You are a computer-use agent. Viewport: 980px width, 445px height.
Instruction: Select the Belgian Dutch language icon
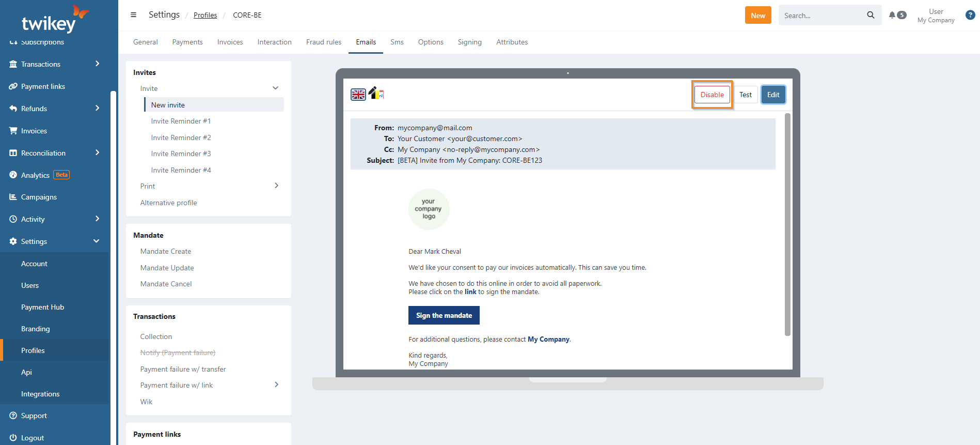(x=376, y=94)
